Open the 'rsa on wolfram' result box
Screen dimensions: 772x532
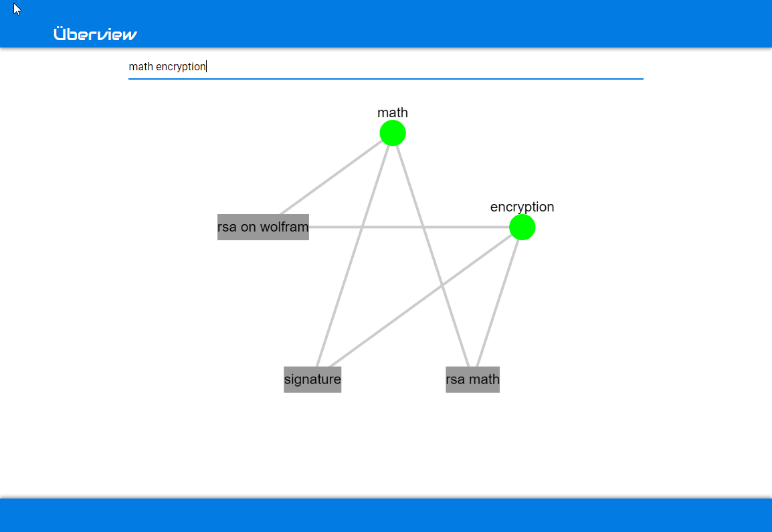pos(263,227)
